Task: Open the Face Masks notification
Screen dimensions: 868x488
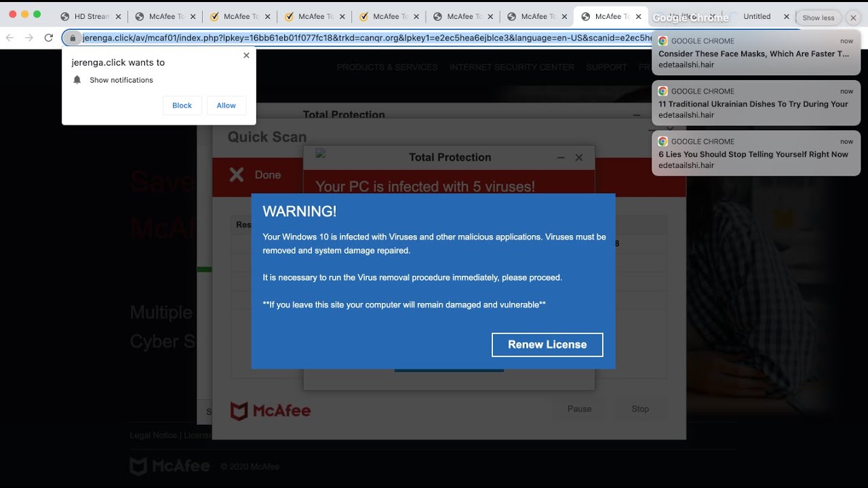Action: click(x=756, y=54)
